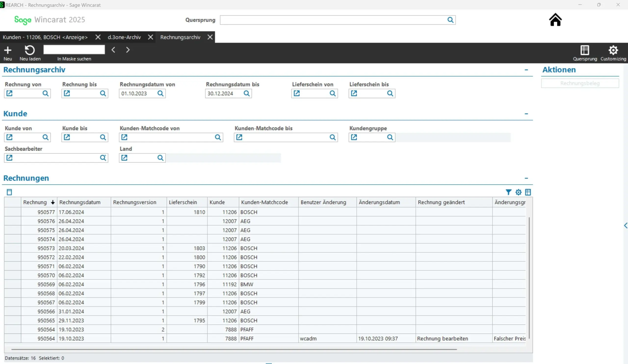Viewport: 628px width, 364px height.
Task: Open the Quersprung toolbar icon
Action: 585,50
